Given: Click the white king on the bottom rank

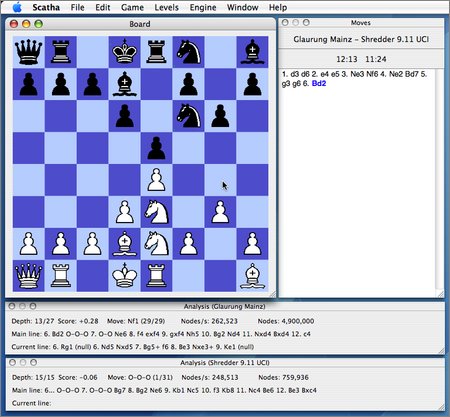Looking at the screenshot, I should [x=125, y=276].
